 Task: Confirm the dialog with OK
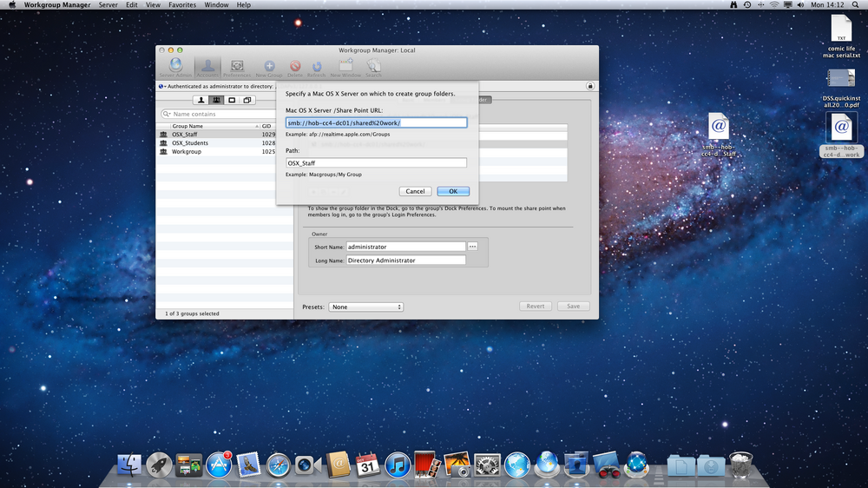(453, 191)
